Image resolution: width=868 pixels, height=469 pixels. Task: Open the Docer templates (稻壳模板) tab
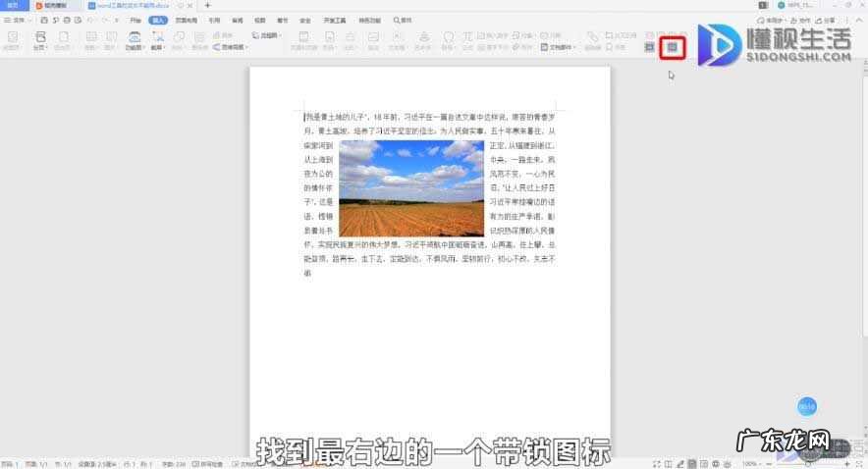tap(55, 5)
